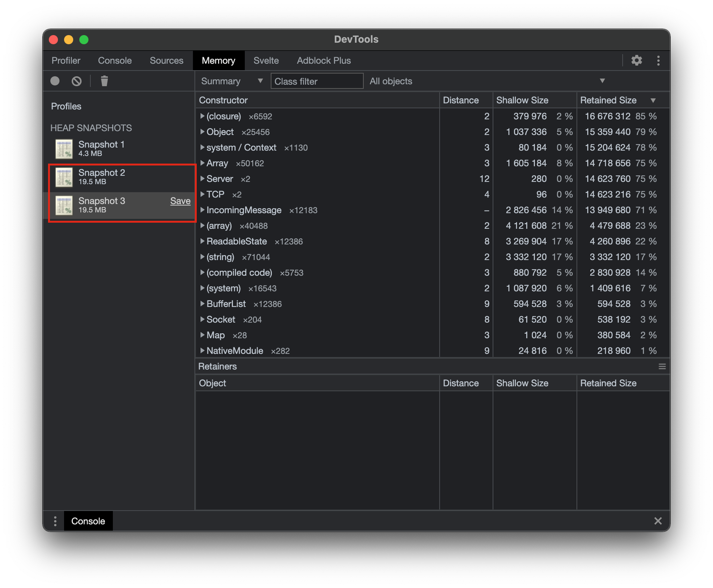Screen dimensions: 713x588
Task: Expand the (array) constructor row
Action: 202,225
